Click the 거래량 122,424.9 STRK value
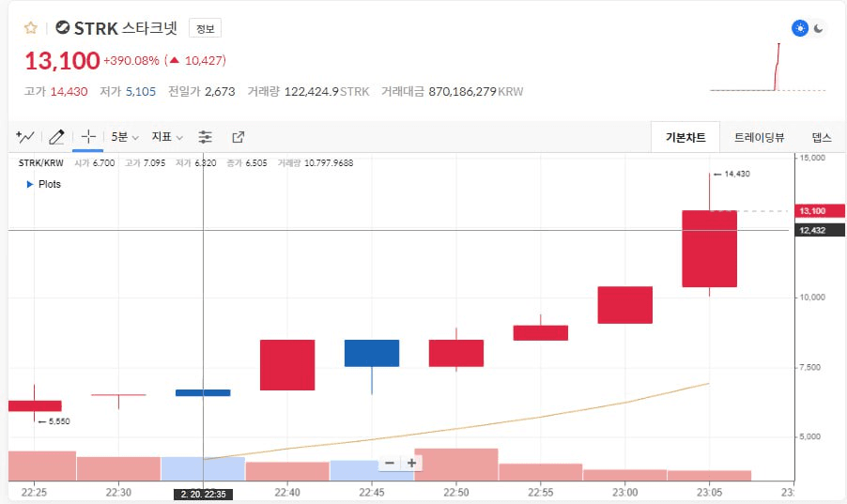This screenshot has width=847, height=504. coord(327,91)
